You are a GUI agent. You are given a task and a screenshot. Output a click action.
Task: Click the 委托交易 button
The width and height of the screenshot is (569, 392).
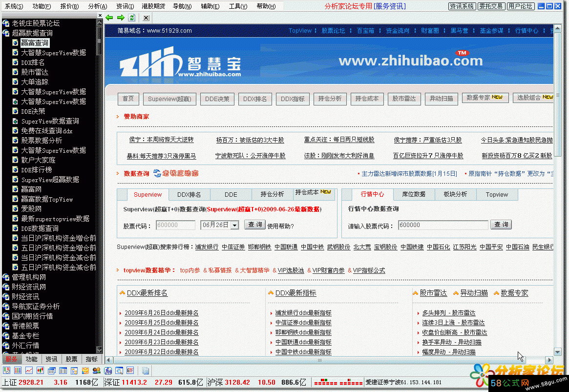pos(491,6)
